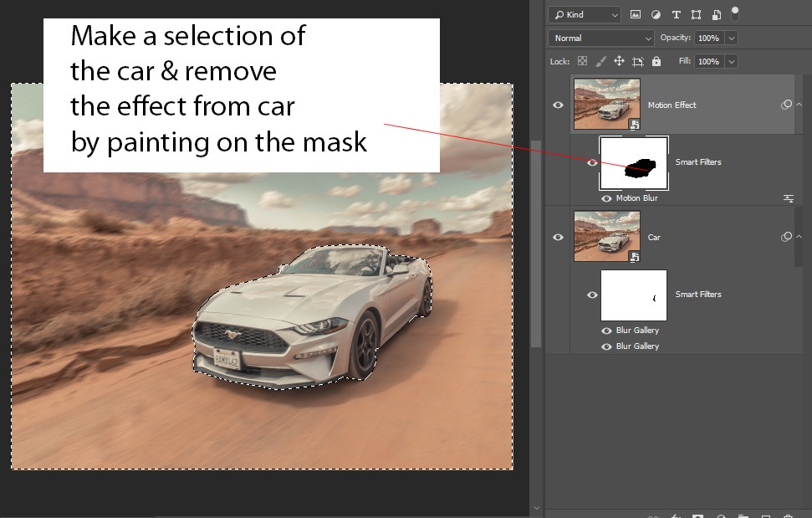This screenshot has width=812, height=518.
Task: Filter layers by shape layer icon
Action: pos(696,14)
